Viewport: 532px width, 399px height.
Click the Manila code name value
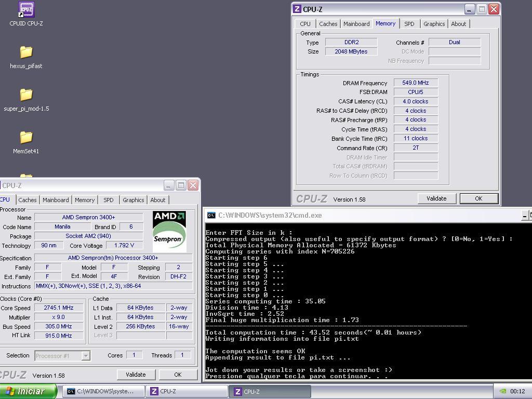pos(62,227)
